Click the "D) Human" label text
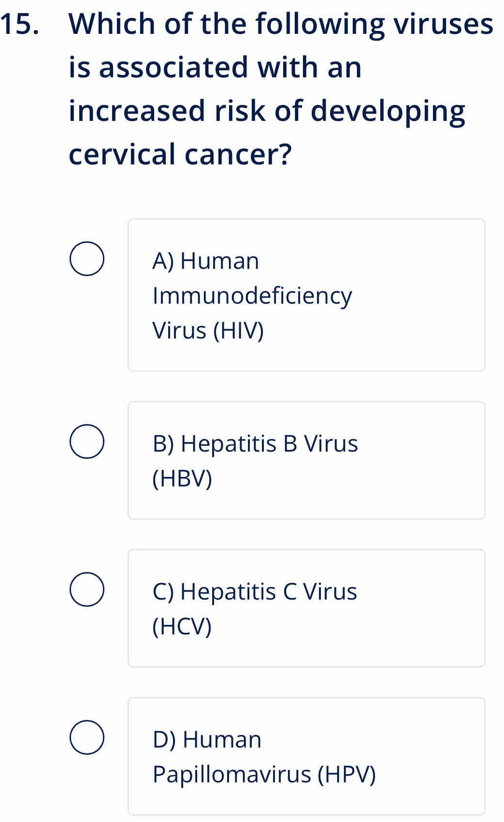Screen dimensions: 504x822 pyautogui.click(x=207, y=739)
